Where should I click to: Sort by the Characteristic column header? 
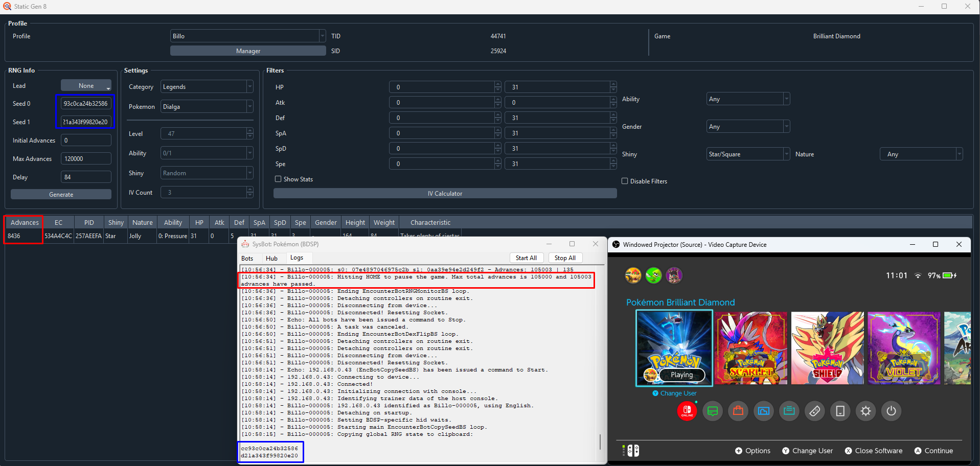coord(430,222)
